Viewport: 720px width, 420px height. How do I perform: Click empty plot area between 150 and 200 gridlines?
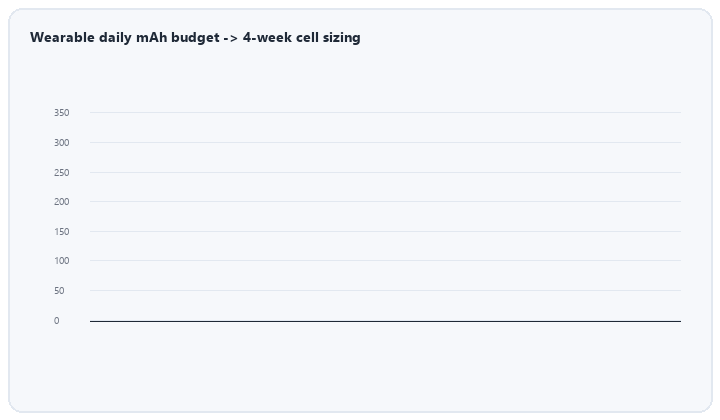(385, 217)
